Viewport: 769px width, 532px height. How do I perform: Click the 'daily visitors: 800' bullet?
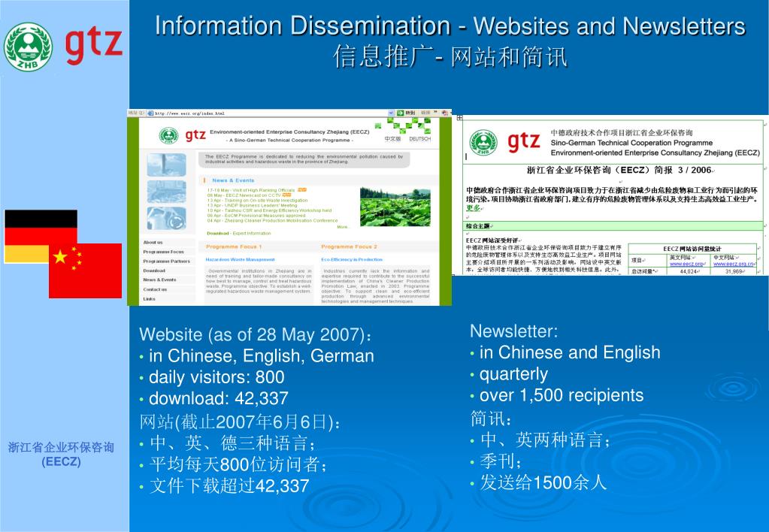(216, 377)
